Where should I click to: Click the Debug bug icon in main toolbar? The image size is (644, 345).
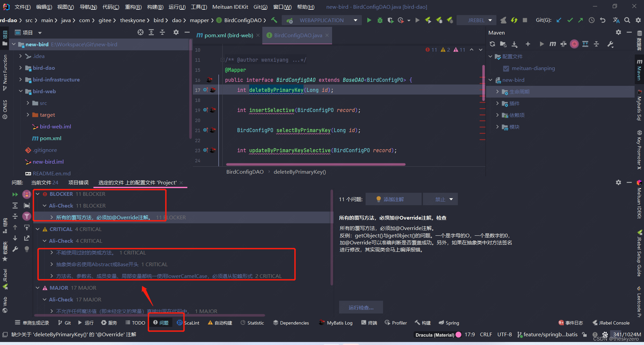click(380, 20)
